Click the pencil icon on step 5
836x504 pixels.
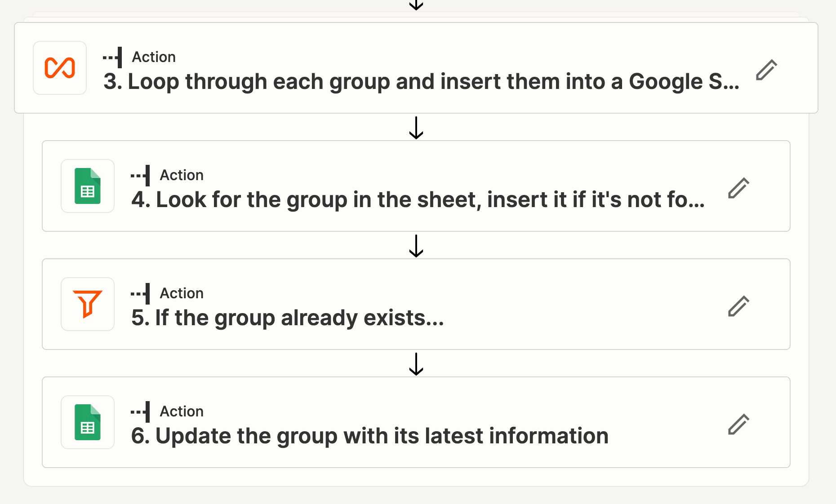pos(738,306)
